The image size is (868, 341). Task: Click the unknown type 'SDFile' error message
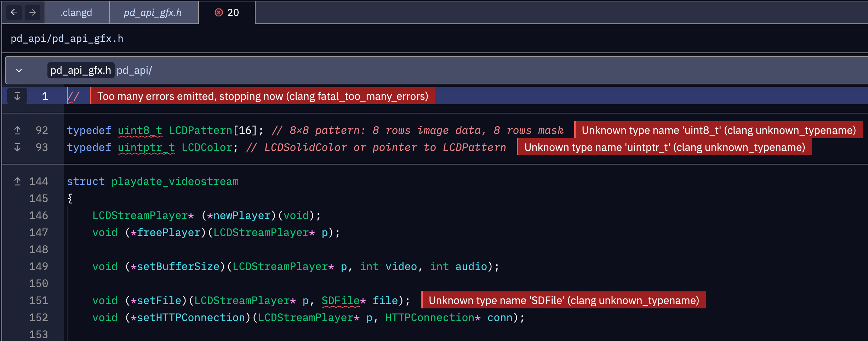coord(564,301)
